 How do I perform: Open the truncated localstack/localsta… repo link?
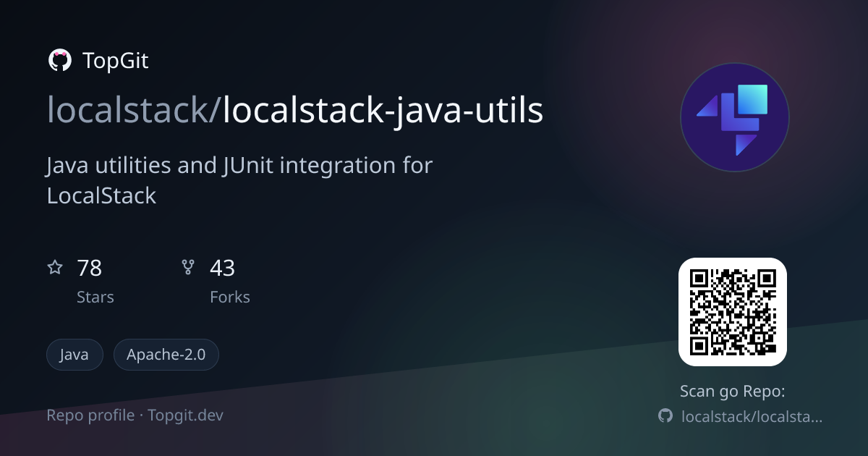click(752, 416)
